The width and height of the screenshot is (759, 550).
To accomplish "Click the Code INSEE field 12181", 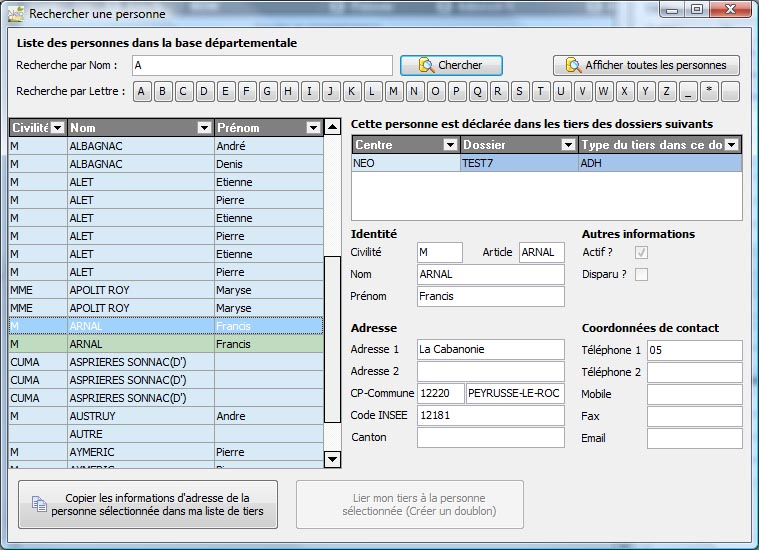I will pyautogui.click(x=491, y=415).
